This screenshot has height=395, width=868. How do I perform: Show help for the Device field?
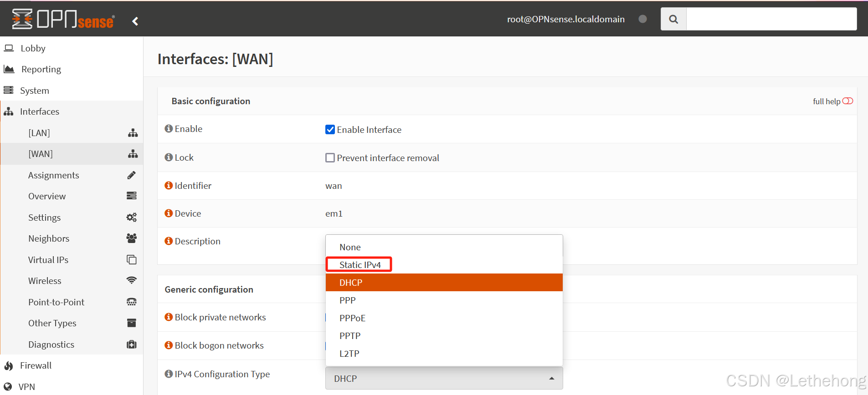tap(169, 213)
